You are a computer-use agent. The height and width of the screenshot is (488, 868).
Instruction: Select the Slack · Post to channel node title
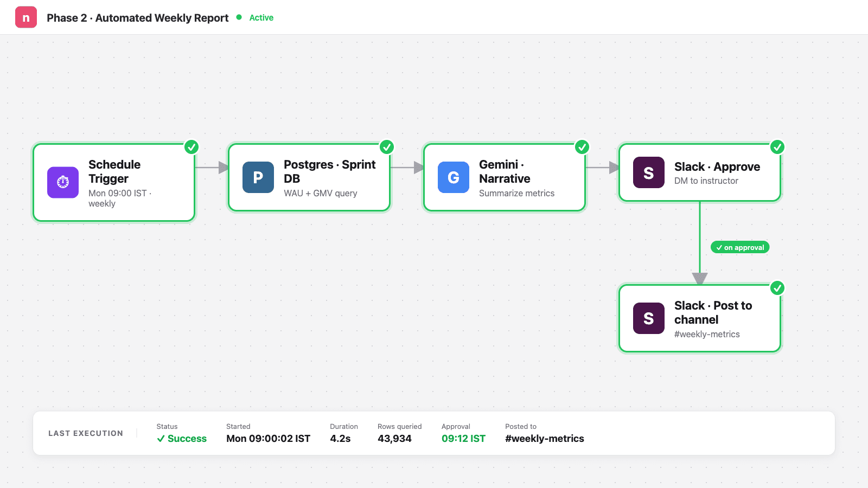click(x=713, y=312)
